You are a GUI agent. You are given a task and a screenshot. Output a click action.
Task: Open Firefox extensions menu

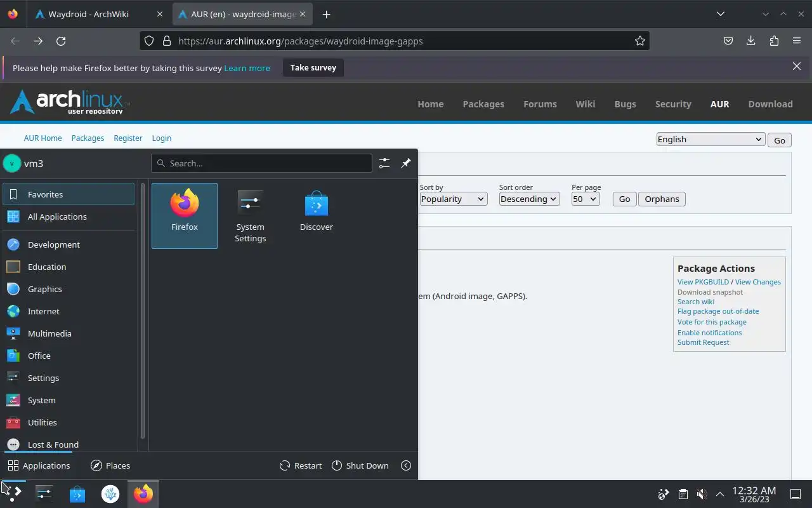[x=774, y=41]
